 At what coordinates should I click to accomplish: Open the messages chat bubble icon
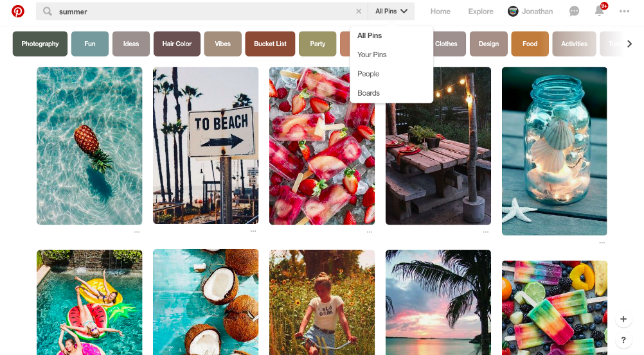tap(574, 12)
